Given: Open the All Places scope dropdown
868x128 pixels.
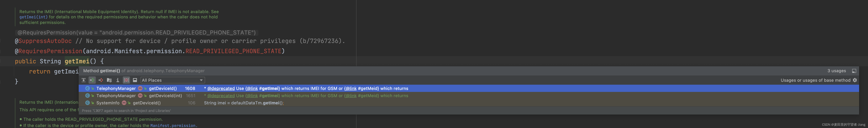Looking at the screenshot, I should click(x=172, y=80).
